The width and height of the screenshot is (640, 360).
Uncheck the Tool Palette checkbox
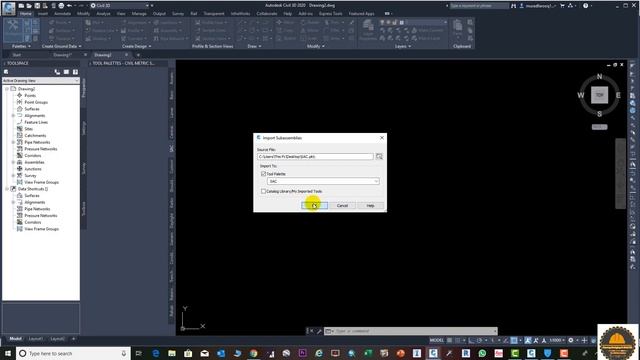[263, 173]
